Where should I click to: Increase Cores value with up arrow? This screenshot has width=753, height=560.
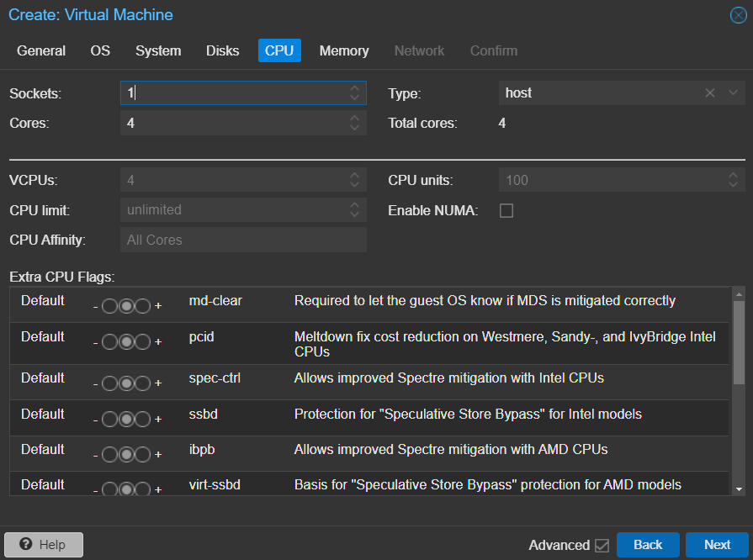coord(354,118)
